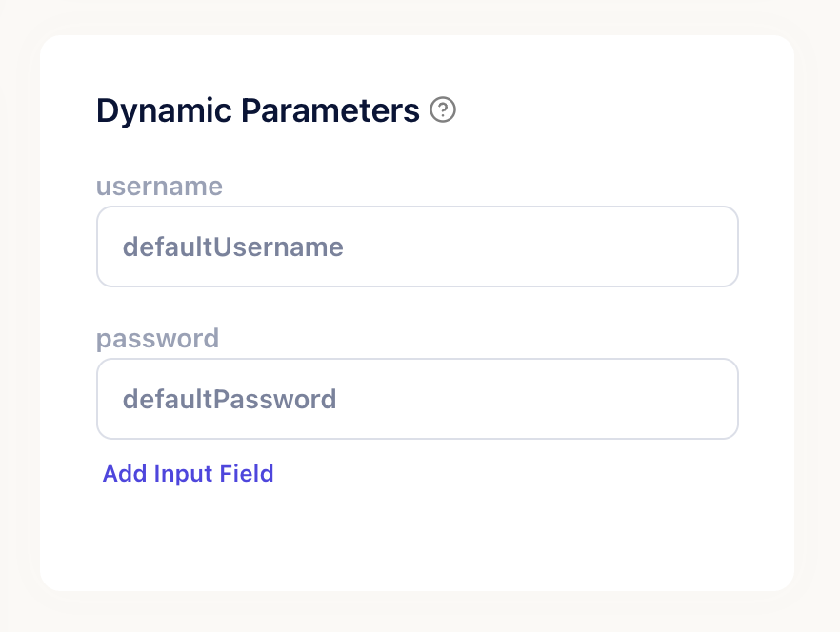Activate the text box under username label
This screenshot has width=840, height=632.
pos(417,247)
